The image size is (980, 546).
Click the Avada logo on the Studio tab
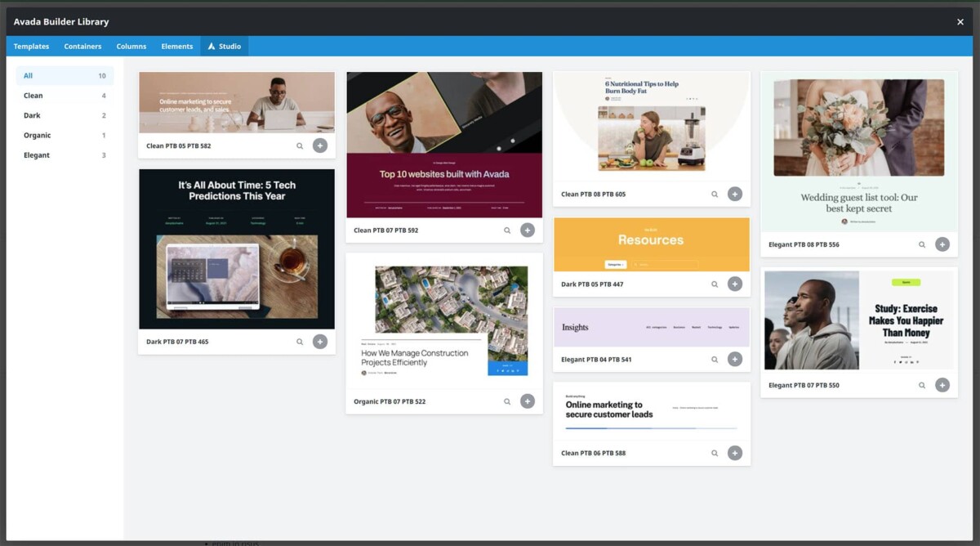tap(212, 47)
